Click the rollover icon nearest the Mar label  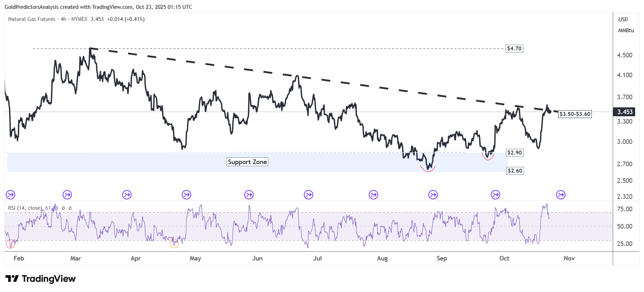(x=67, y=195)
